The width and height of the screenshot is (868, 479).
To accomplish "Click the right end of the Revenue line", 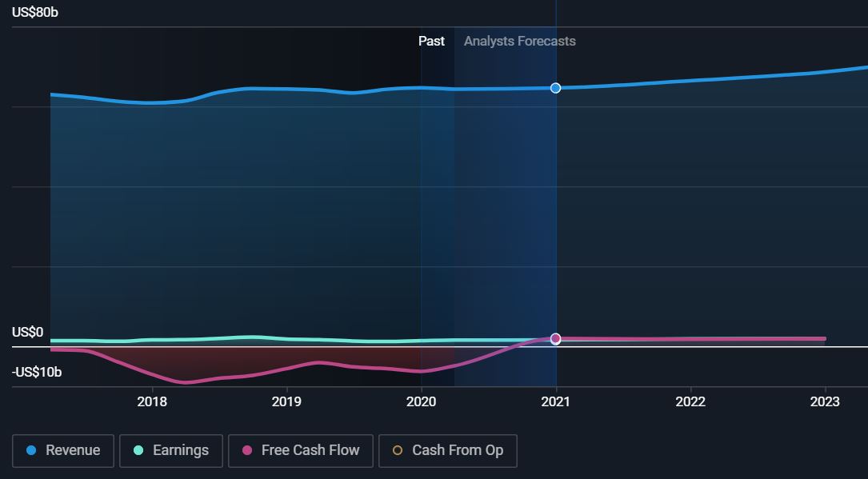I will tap(864, 67).
